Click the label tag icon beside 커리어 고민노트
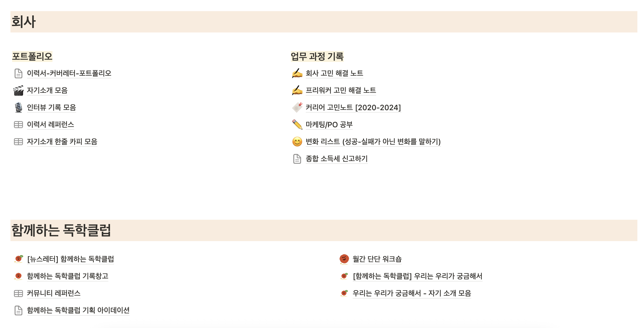The width and height of the screenshot is (644, 328). tap(297, 107)
